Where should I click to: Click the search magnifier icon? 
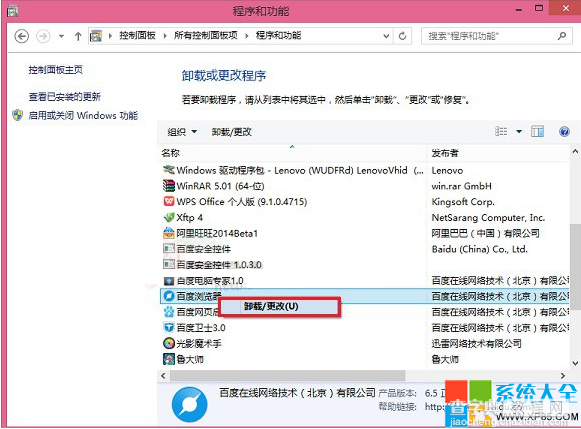tap(562, 36)
